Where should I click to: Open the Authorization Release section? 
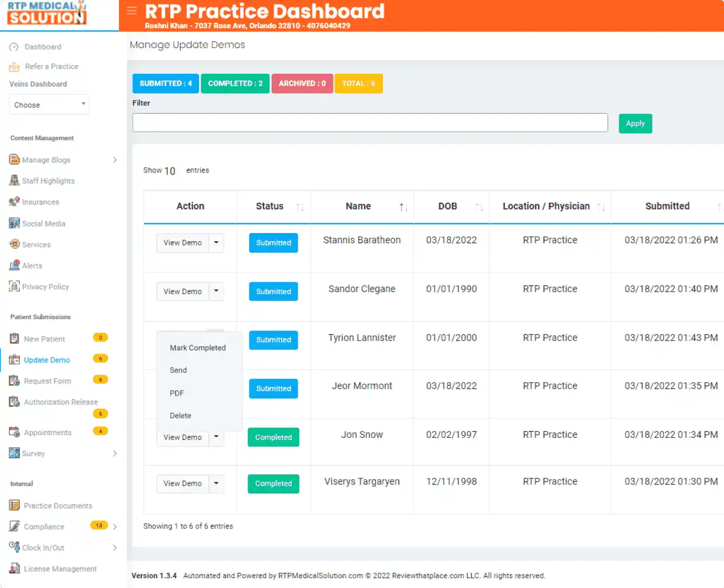(x=14, y=402)
